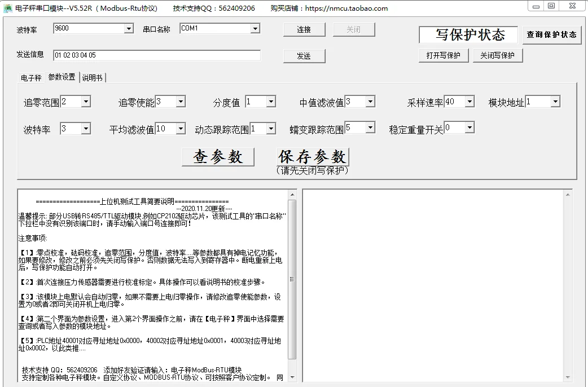Click the 请先关闭写保护 hint text
Image resolution: width=588 pixels, height=387 pixels.
coord(313,170)
